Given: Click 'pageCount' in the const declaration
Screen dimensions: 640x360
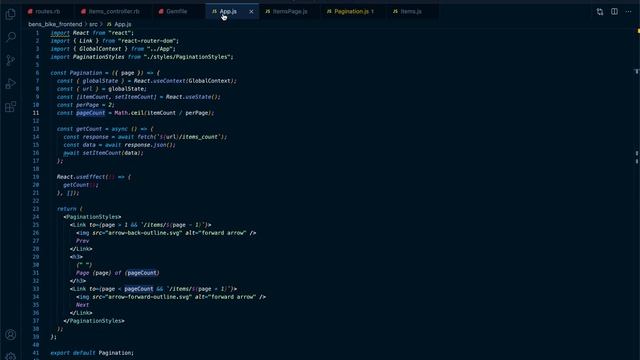Looking at the screenshot, I should coord(91,113).
